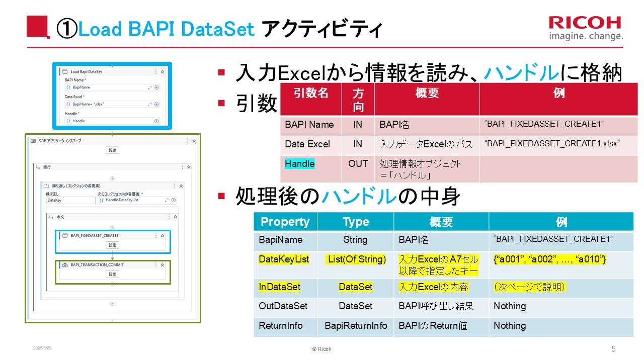
Task: Click plus icon beside Handle field
Action: [156, 121]
